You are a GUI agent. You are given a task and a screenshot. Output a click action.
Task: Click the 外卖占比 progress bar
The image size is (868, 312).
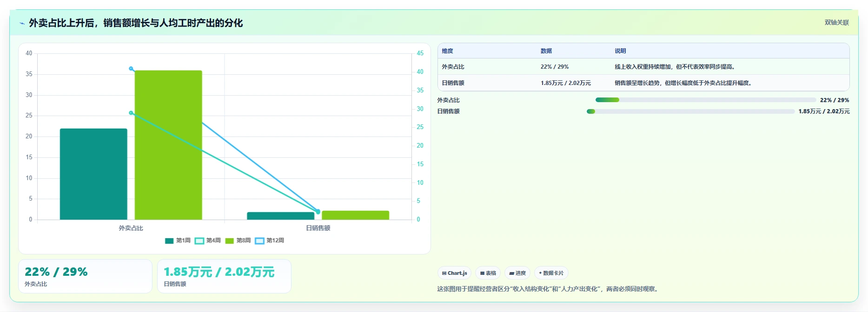click(706, 100)
